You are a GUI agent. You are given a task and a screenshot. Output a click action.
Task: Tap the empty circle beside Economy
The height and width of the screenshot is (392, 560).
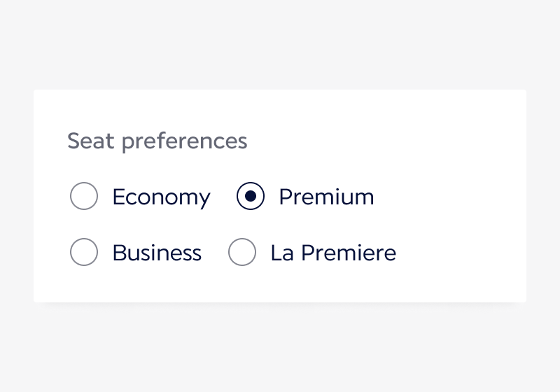[84, 197]
